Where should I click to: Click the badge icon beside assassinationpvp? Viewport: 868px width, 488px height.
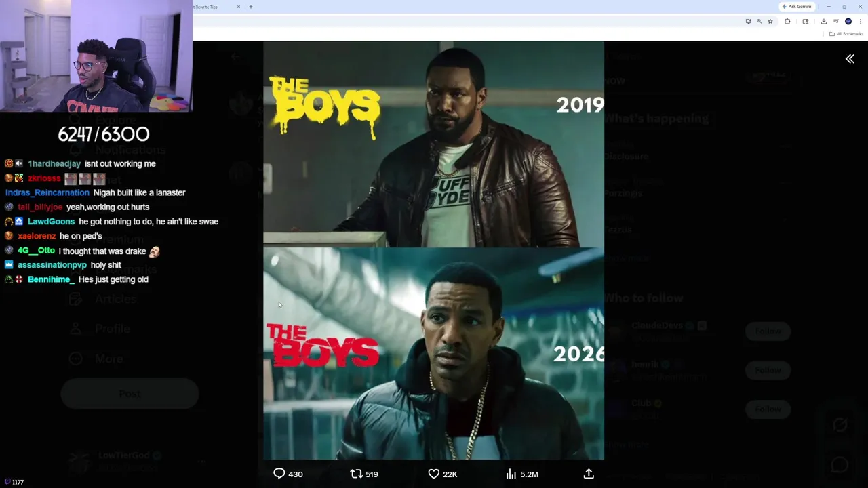coord(9,265)
